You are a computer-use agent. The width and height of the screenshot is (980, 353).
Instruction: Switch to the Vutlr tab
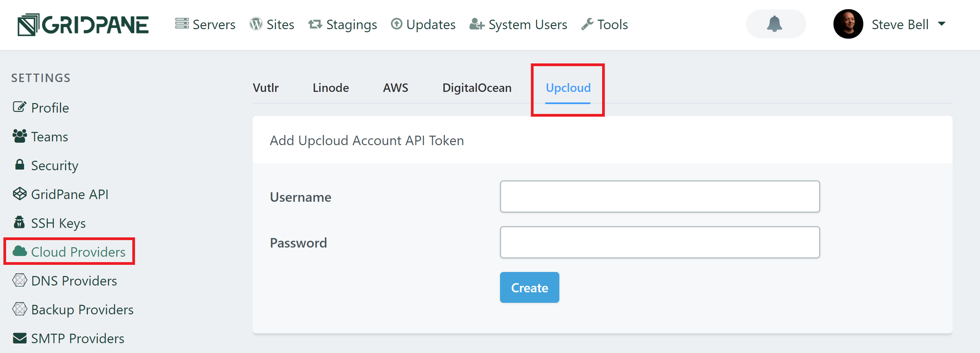tap(266, 88)
